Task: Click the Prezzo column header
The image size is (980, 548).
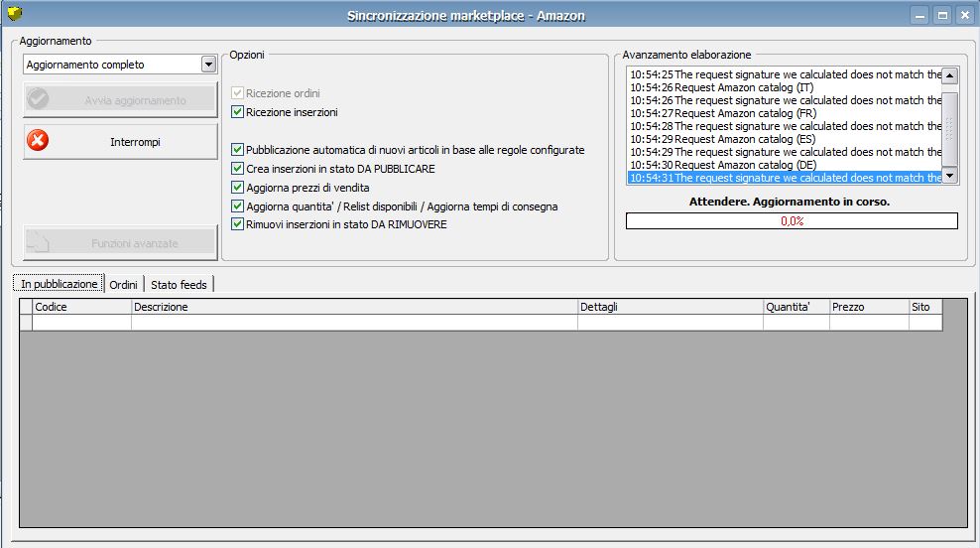Action: (x=869, y=307)
